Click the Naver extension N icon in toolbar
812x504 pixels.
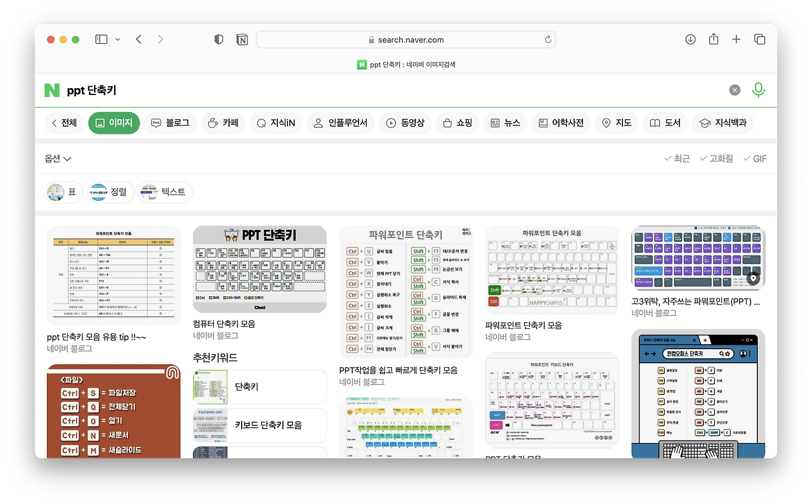coord(242,39)
